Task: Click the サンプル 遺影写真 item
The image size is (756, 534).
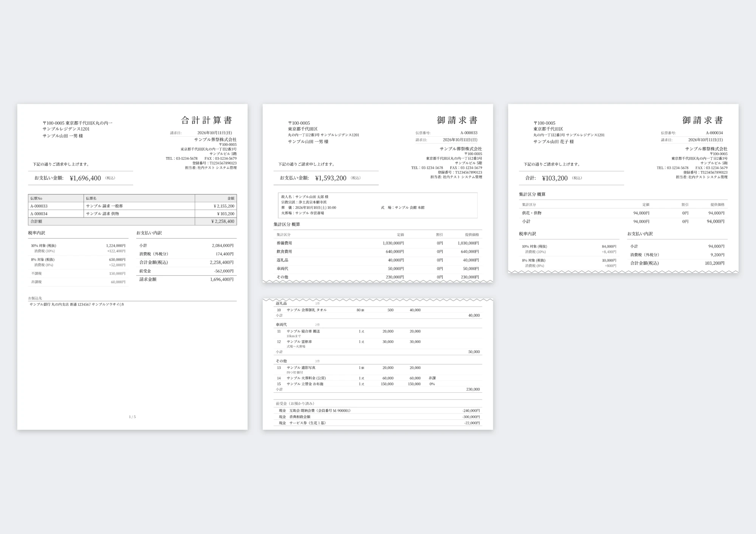Action: (x=301, y=368)
